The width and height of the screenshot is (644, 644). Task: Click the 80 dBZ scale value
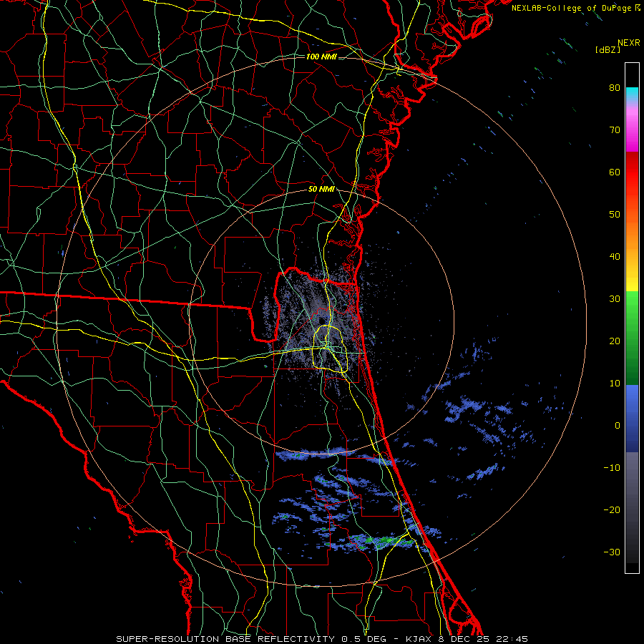tap(615, 87)
